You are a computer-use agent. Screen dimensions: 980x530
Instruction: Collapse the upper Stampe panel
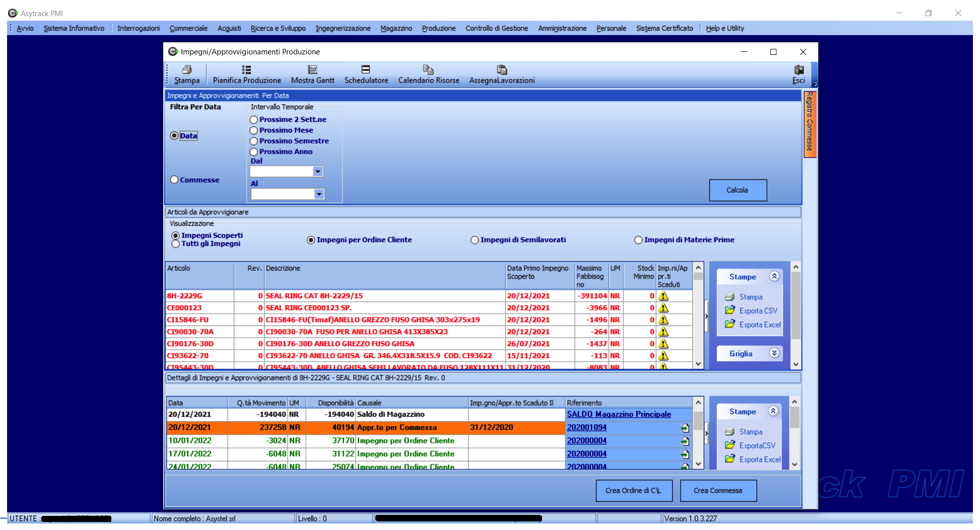click(x=774, y=276)
